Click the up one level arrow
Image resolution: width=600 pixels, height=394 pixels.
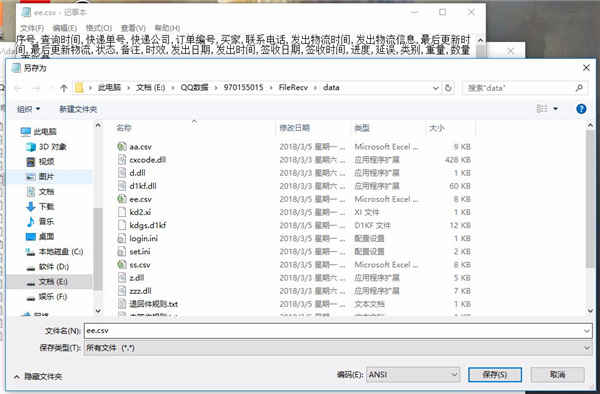pyautogui.click(x=64, y=88)
